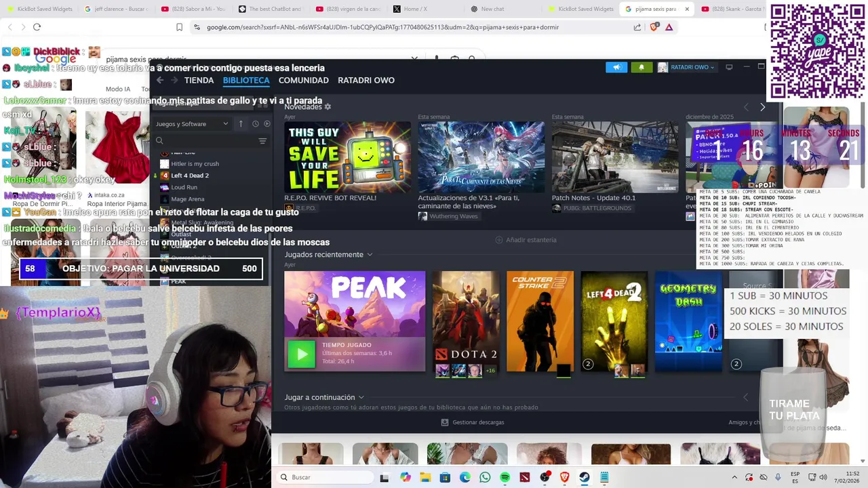868x488 pixels.
Task: Open Brave Rewards triangle icon
Action: click(669, 27)
